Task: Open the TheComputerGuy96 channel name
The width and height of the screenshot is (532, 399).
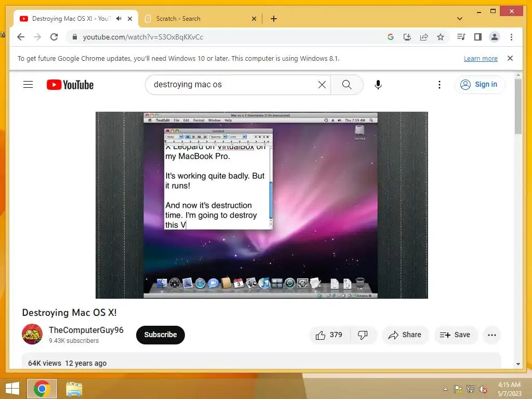Action: click(86, 330)
